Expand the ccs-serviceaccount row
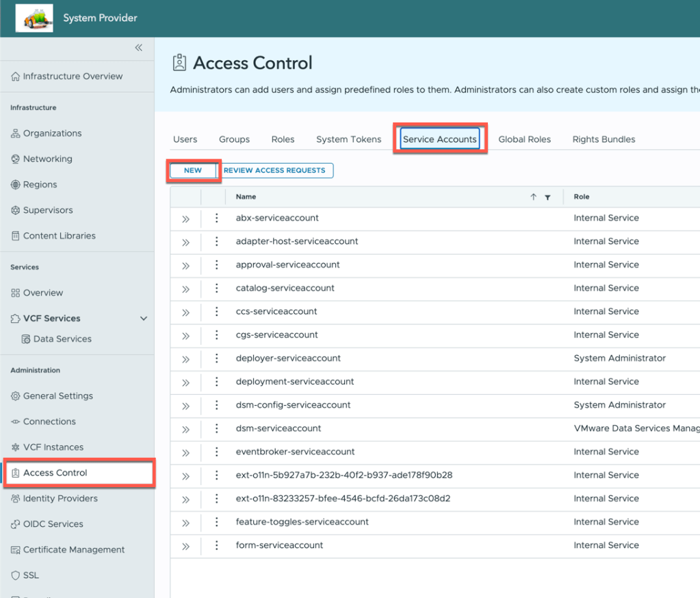Screen dimensions: 700x598 (185, 312)
